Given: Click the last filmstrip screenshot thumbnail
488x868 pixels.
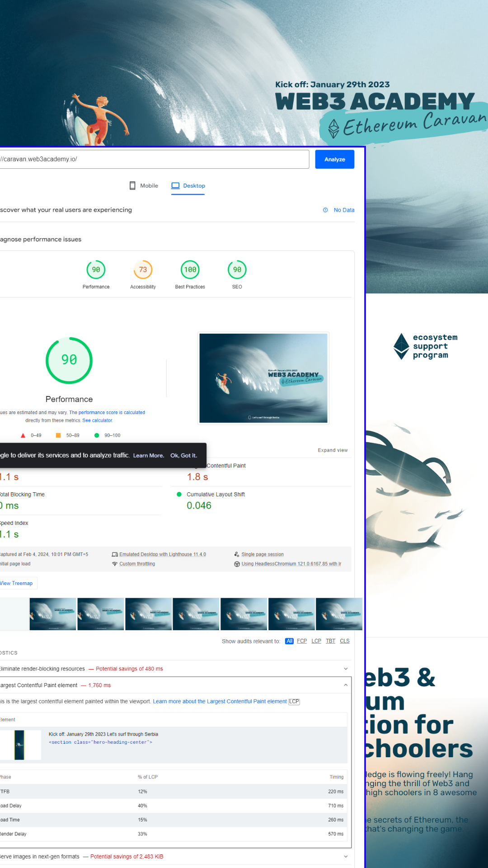Looking at the screenshot, I should [339, 614].
